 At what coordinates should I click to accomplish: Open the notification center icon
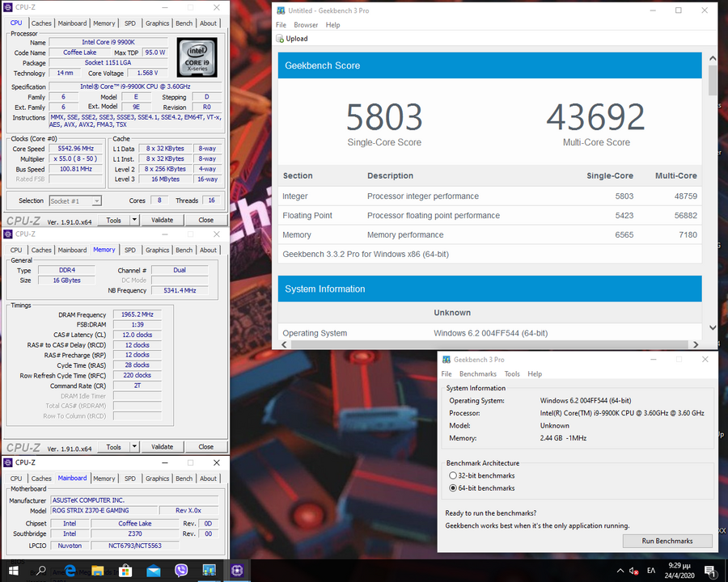pyautogui.click(x=710, y=571)
